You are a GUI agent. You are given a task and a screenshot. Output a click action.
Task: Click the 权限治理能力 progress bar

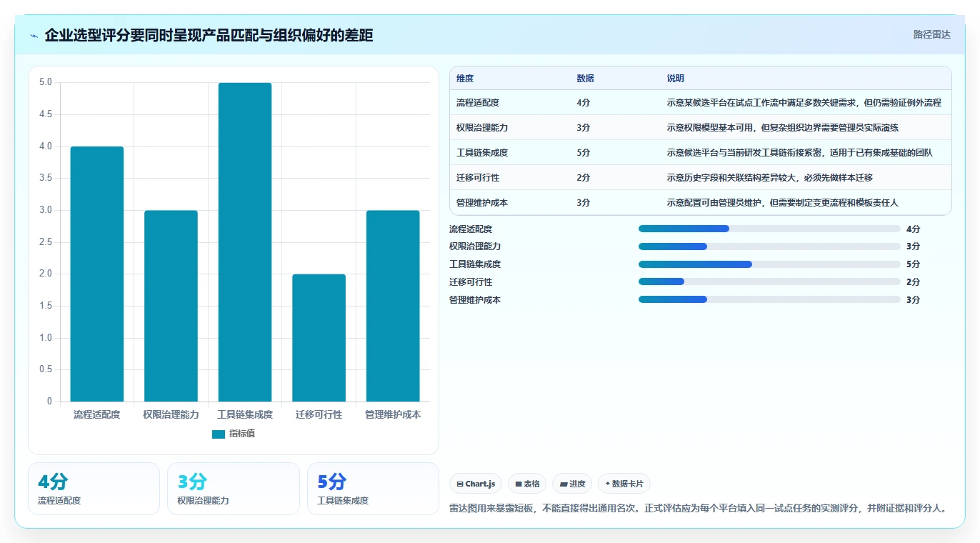tap(769, 246)
